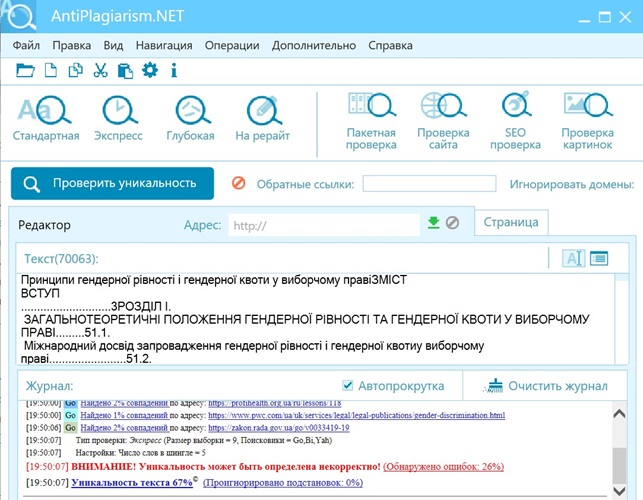Screen dimensions: 643x500
Task: Open the Навигация menu
Action: (164, 45)
